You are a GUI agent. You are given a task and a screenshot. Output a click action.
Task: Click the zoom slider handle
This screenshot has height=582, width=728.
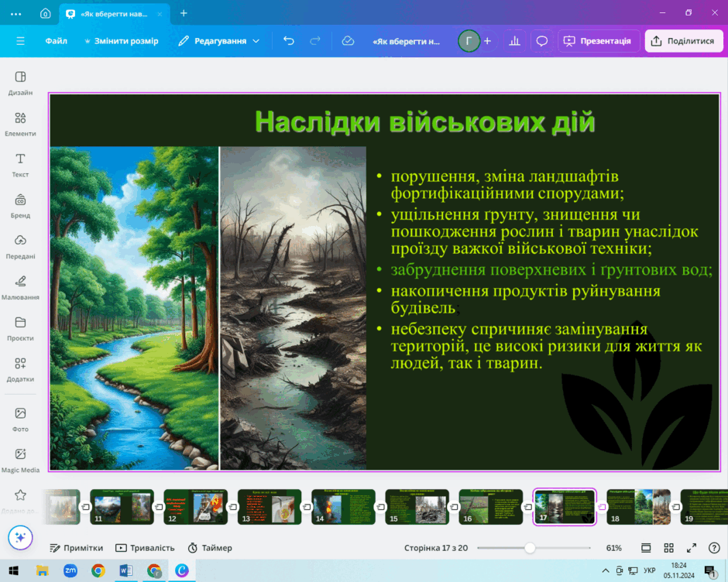point(530,548)
